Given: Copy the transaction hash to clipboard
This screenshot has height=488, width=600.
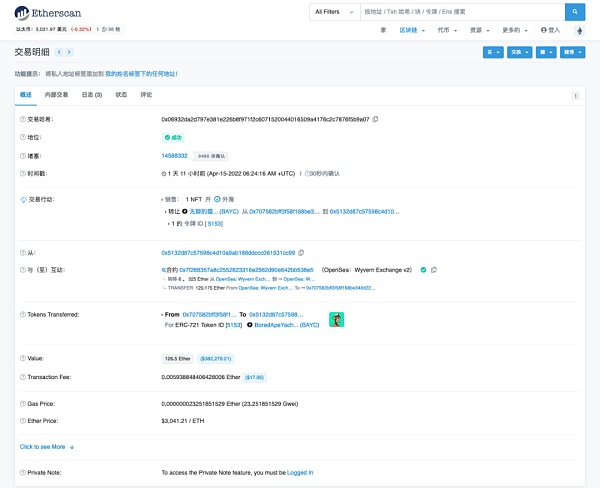Looking at the screenshot, I should tap(375, 119).
